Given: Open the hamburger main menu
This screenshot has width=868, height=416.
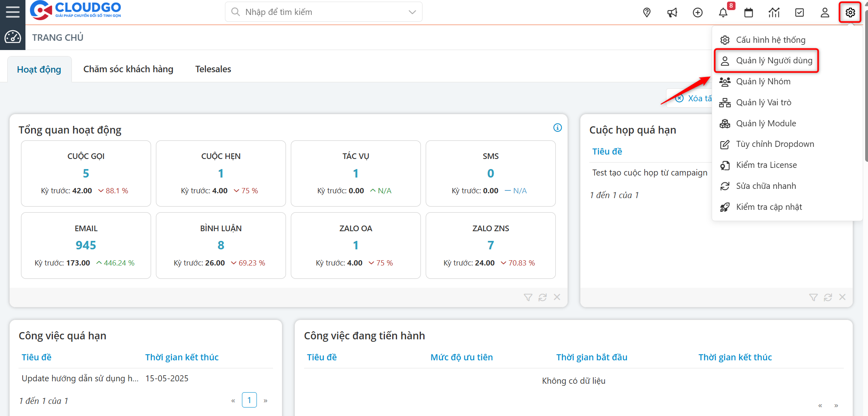Looking at the screenshot, I should tap(13, 12).
